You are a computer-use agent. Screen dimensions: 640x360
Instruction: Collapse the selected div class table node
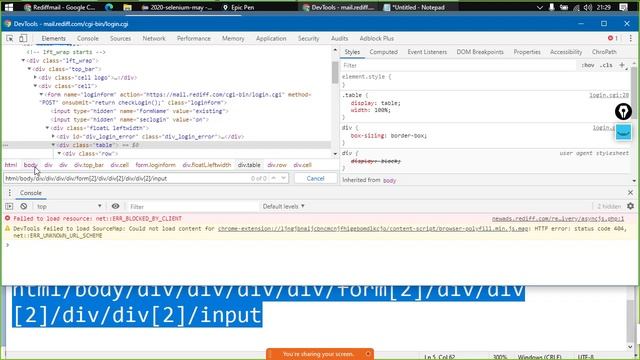click(x=53, y=145)
